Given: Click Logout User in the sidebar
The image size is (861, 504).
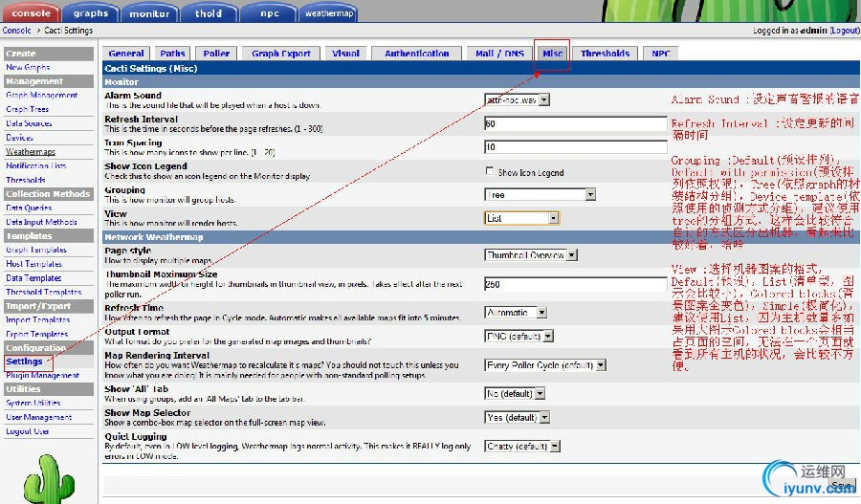Looking at the screenshot, I should pos(28,431).
